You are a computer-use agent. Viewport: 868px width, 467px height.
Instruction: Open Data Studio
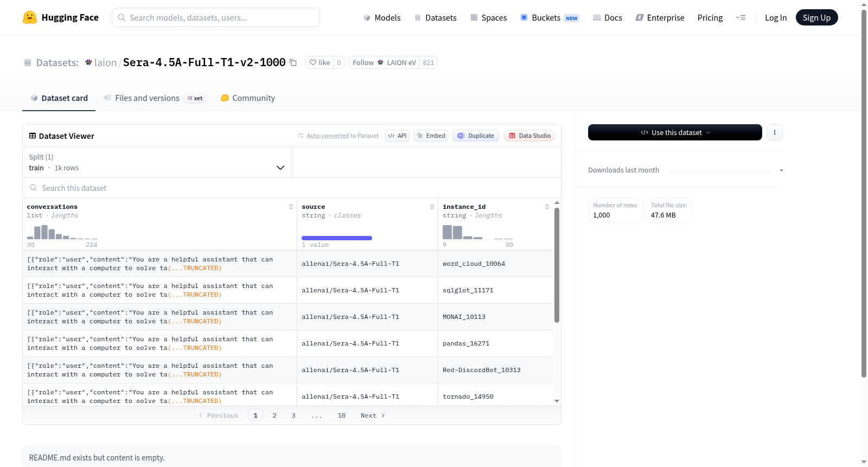(529, 136)
